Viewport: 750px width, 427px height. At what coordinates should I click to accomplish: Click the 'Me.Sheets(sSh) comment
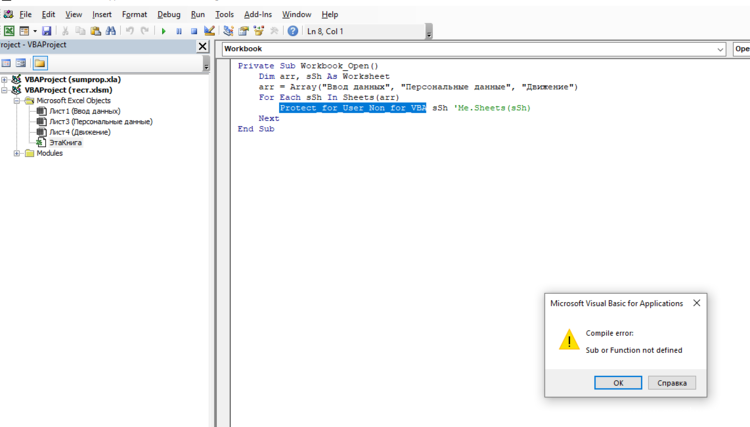pyautogui.click(x=492, y=108)
